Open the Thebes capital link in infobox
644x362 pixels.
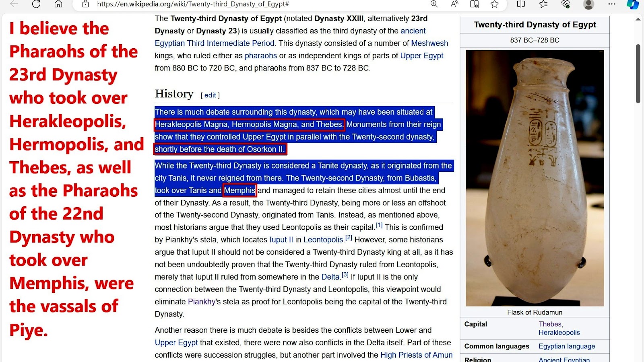pos(550,324)
